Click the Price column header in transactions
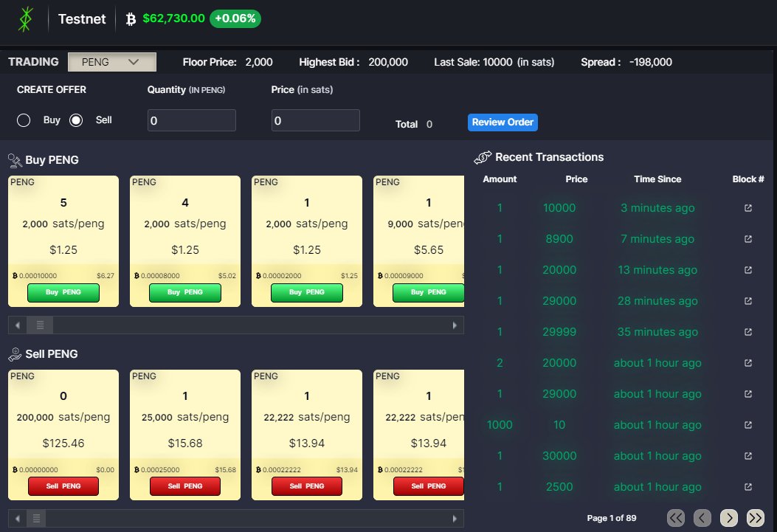The width and height of the screenshot is (777, 532). pyautogui.click(x=576, y=179)
